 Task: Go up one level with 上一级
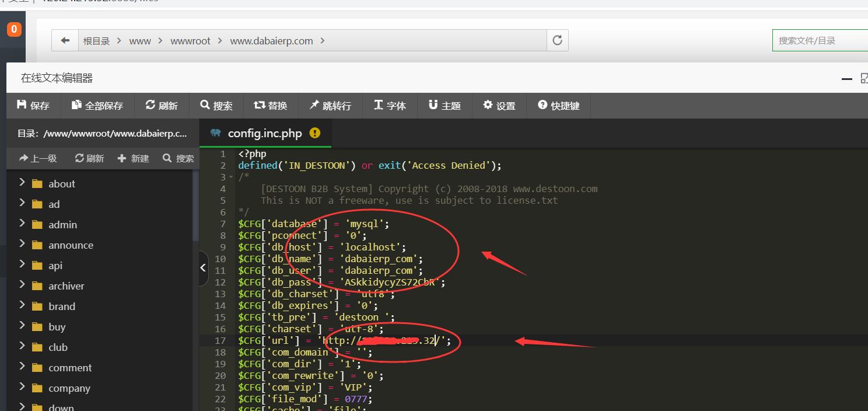pos(38,158)
